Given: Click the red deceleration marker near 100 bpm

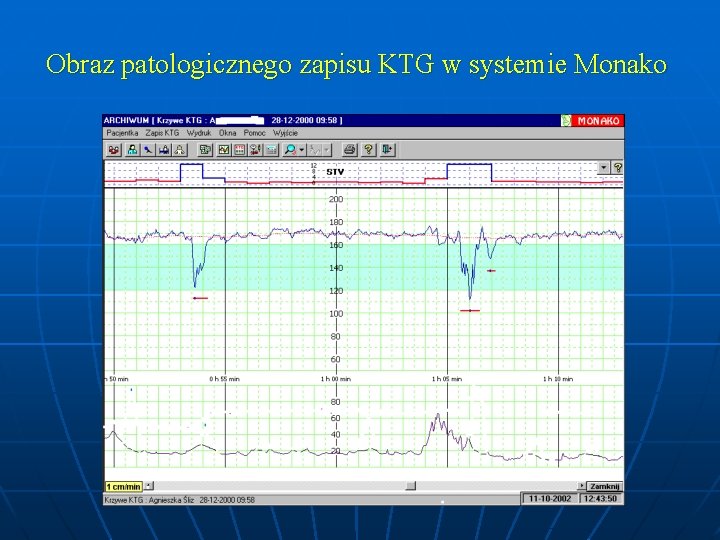Looking at the screenshot, I should pos(470,311).
